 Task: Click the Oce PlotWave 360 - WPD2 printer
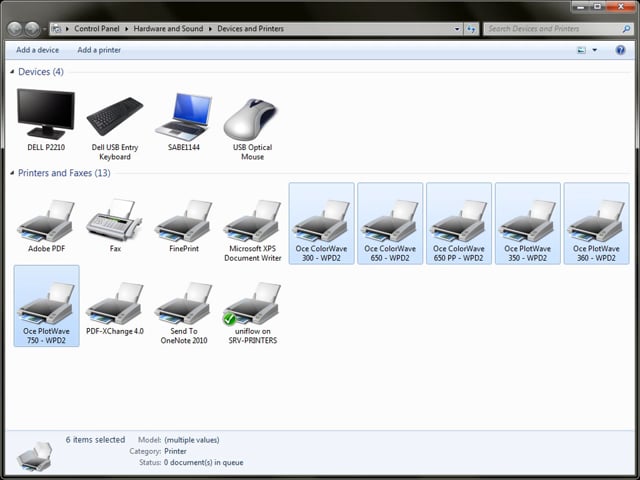click(596, 224)
